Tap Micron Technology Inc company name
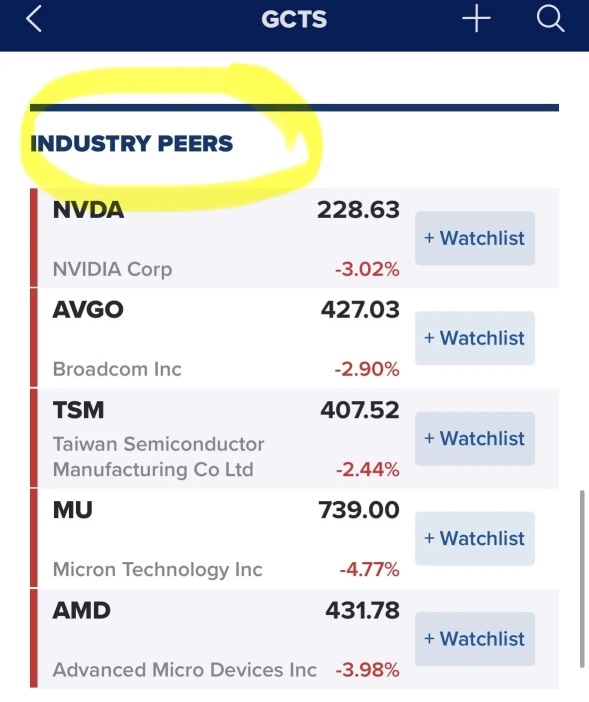This screenshot has height=702, width=589. coord(158,569)
